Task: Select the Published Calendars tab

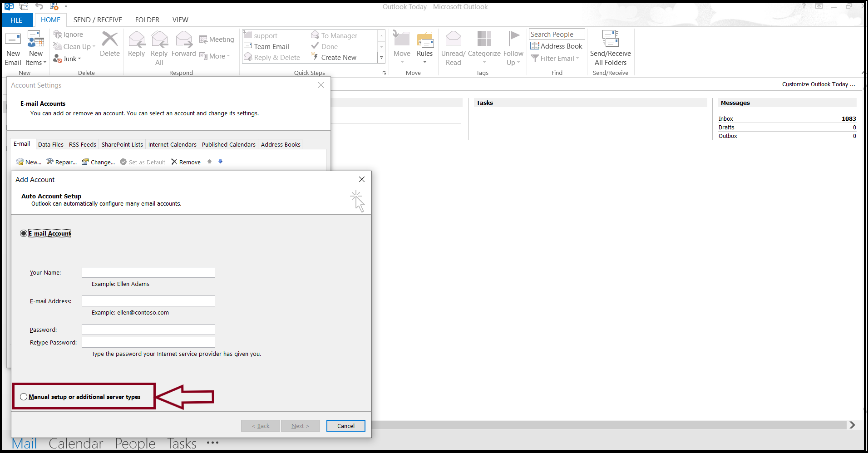Action: (x=229, y=144)
